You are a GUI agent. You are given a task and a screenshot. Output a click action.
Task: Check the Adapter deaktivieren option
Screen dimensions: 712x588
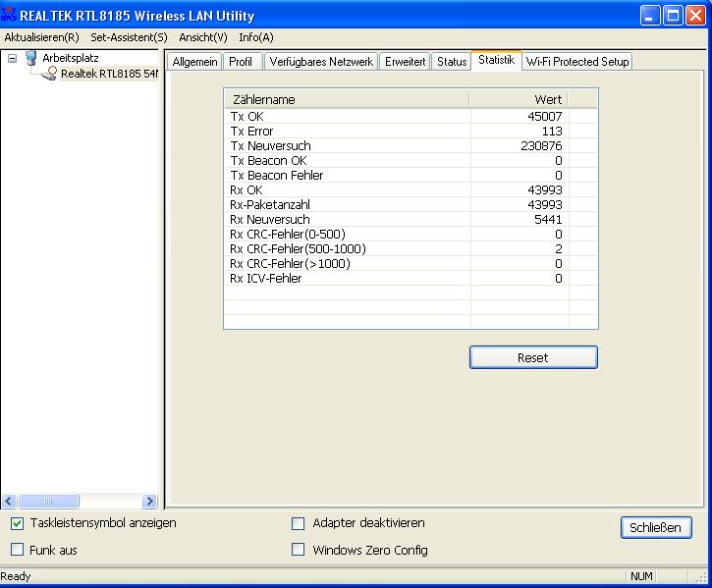coord(299,524)
